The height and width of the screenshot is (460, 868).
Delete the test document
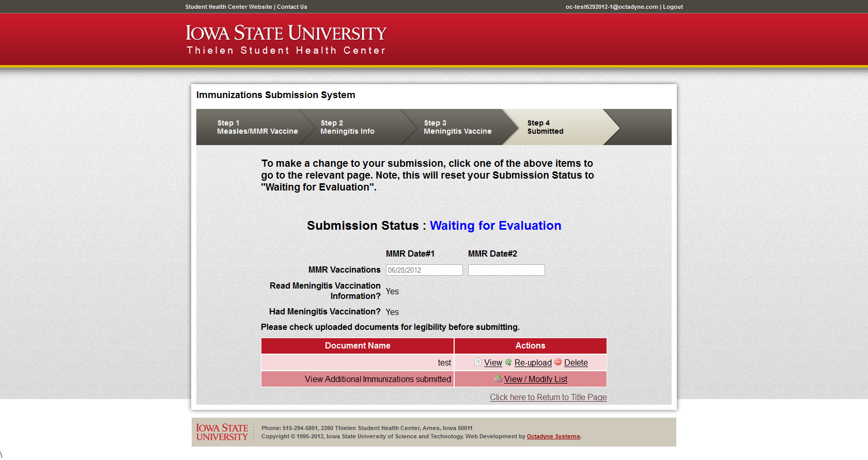pos(576,363)
